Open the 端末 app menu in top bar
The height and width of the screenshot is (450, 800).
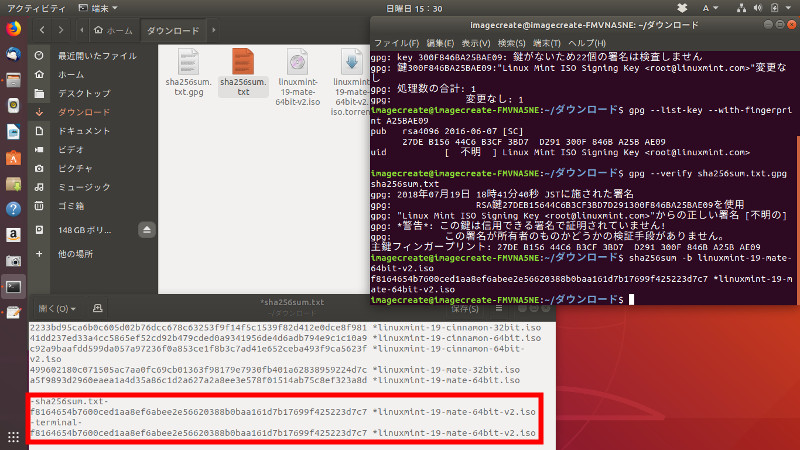[x=98, y=9]
